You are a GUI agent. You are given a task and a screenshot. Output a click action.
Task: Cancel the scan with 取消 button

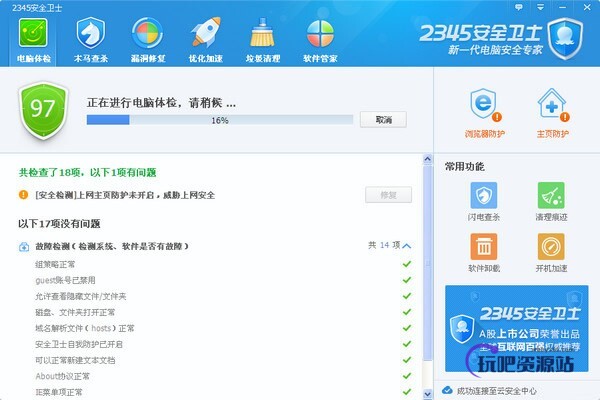tap(383, 120)
